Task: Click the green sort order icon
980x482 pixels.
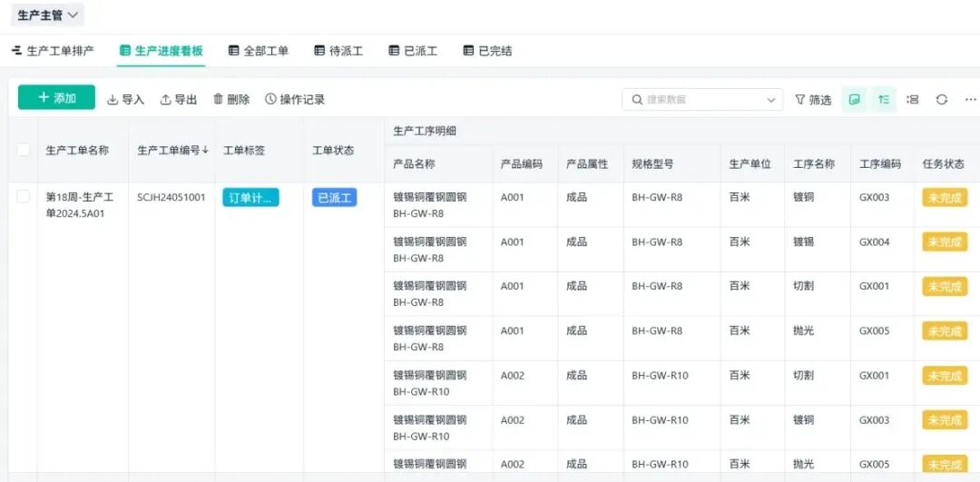Action: click(883, 100)
